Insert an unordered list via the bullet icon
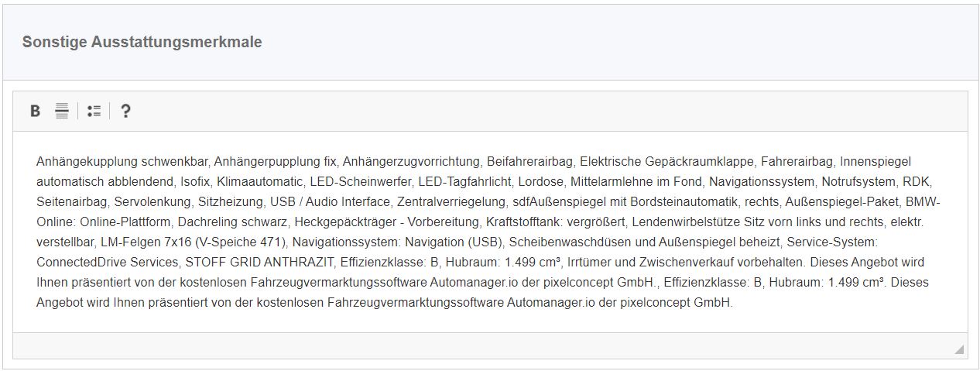 click(x=94, y=111)
